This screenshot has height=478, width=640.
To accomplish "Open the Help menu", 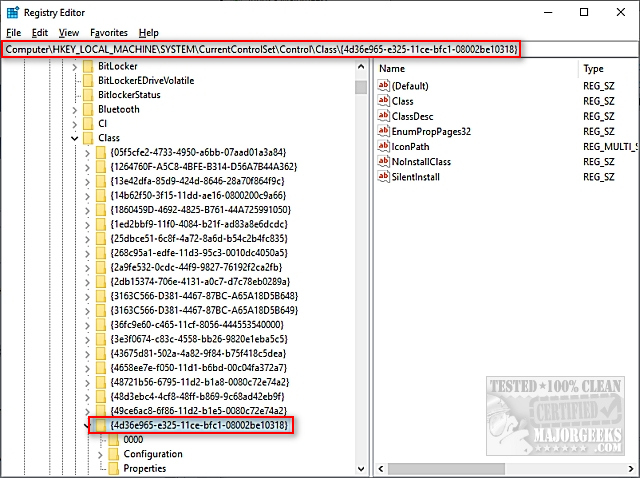I will coord(148,33).
